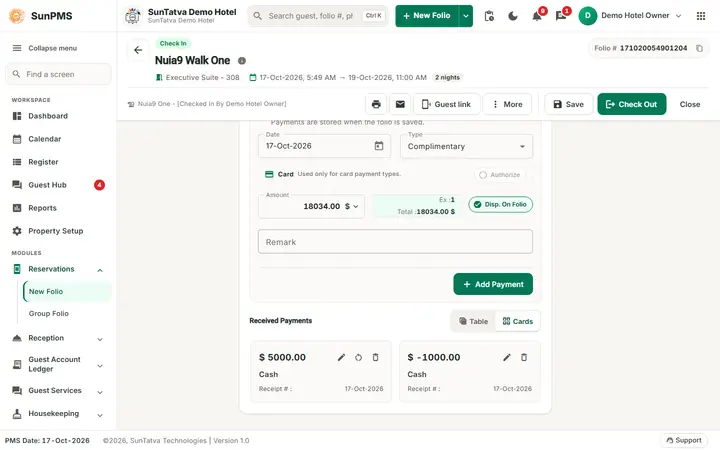Open the currency dropdown beside the Amount
The height and width of the screenshot is (450, 720).
coord(352,207)
